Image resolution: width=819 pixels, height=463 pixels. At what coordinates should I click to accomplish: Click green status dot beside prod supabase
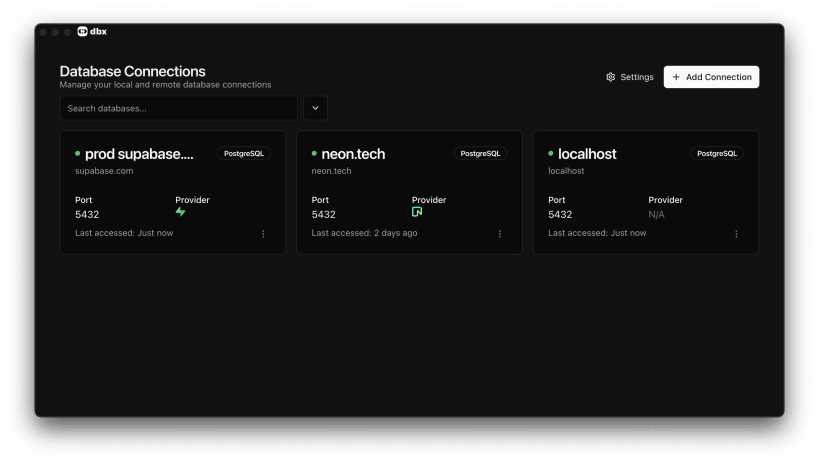78,154
